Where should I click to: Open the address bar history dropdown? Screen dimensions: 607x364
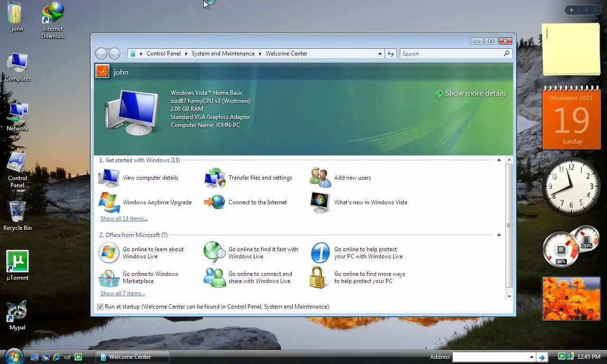coord(380,54)
